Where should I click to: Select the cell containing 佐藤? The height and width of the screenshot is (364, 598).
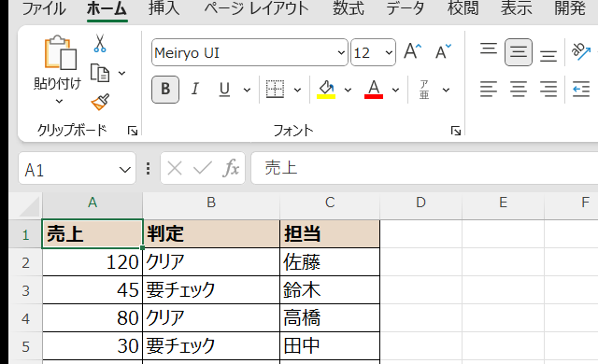click(x=330, y=262)
